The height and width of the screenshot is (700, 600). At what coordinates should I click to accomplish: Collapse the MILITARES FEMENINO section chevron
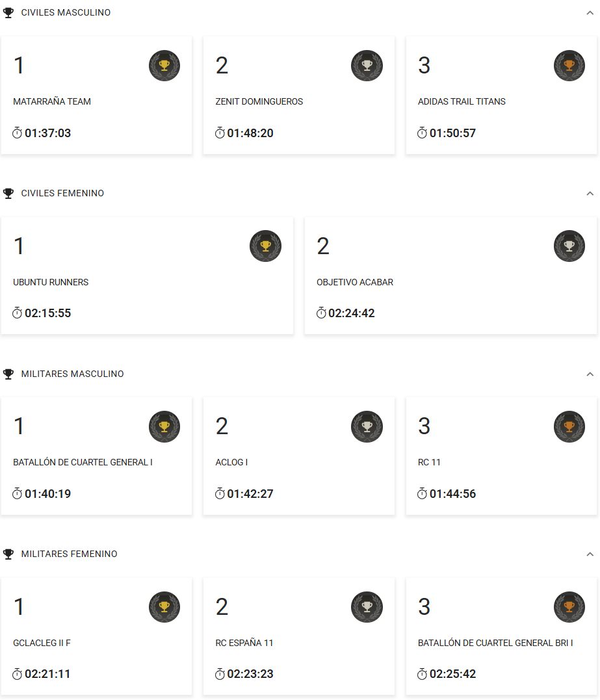tap(590, 554)
